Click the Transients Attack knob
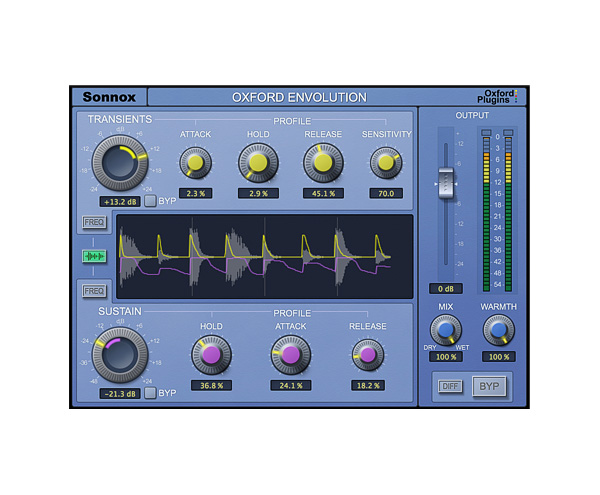 coord(196,163)
